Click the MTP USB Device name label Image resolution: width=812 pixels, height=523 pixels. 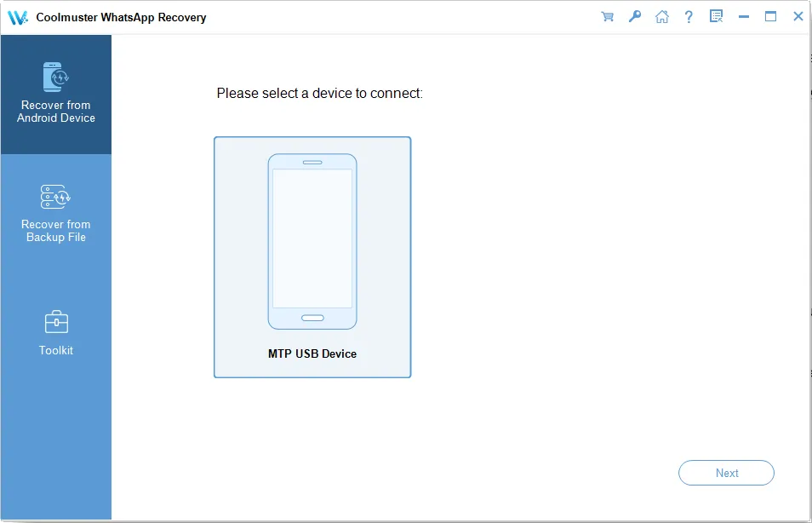tap(312, 353)
